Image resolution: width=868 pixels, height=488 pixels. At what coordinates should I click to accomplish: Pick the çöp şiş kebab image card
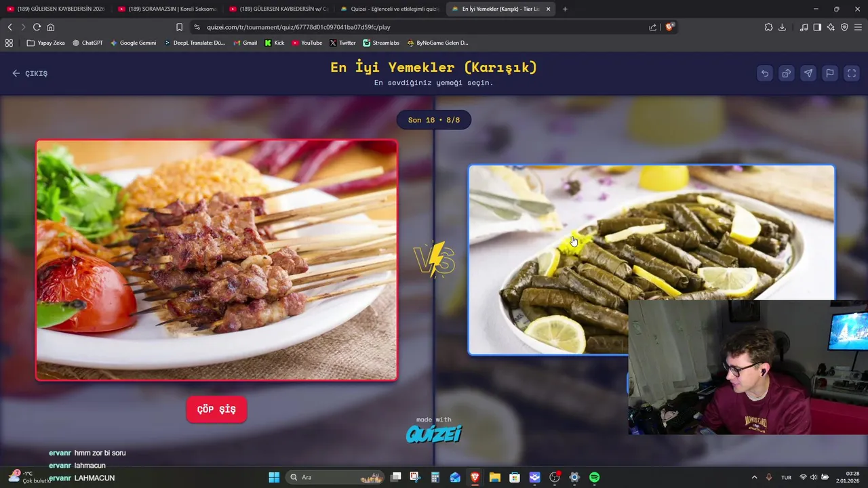(x=216, y=260)
